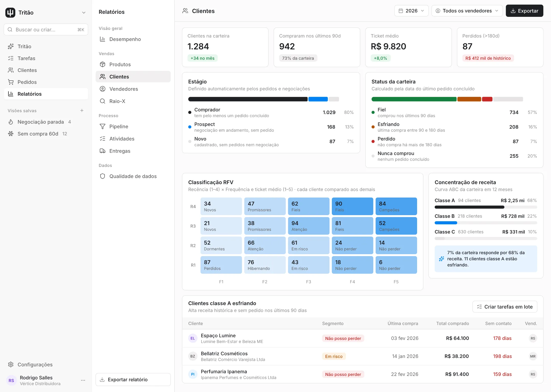Image resolution: width=551 pixels, height=392 pixels.
Task: Click the Exportar button
Action: [x=524, y=11]
